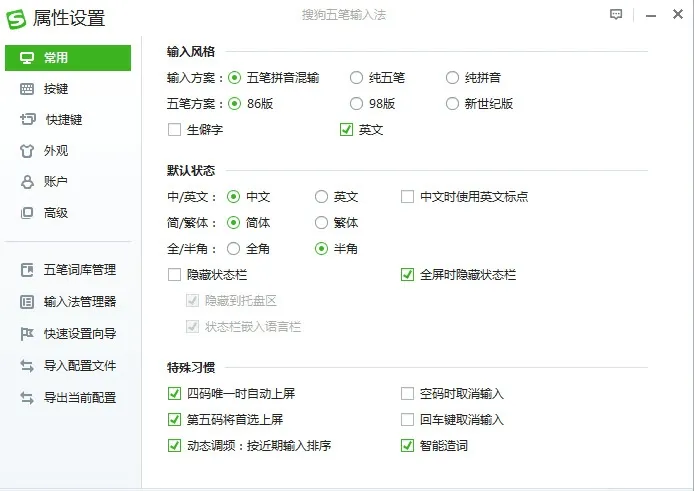Viewport: 694px width, 491px height.
Task: Select 全角 full-width radio button
Action: [234, 249]
